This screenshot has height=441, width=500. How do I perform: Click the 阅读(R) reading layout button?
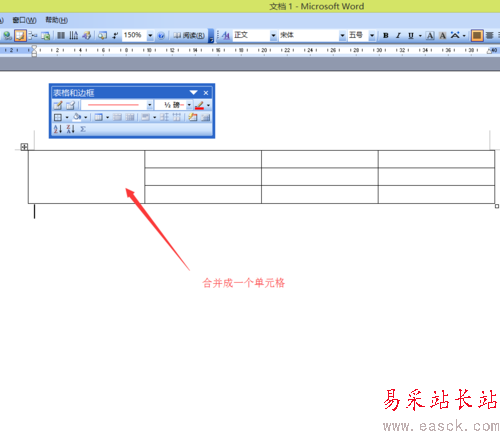click(188, 35)
